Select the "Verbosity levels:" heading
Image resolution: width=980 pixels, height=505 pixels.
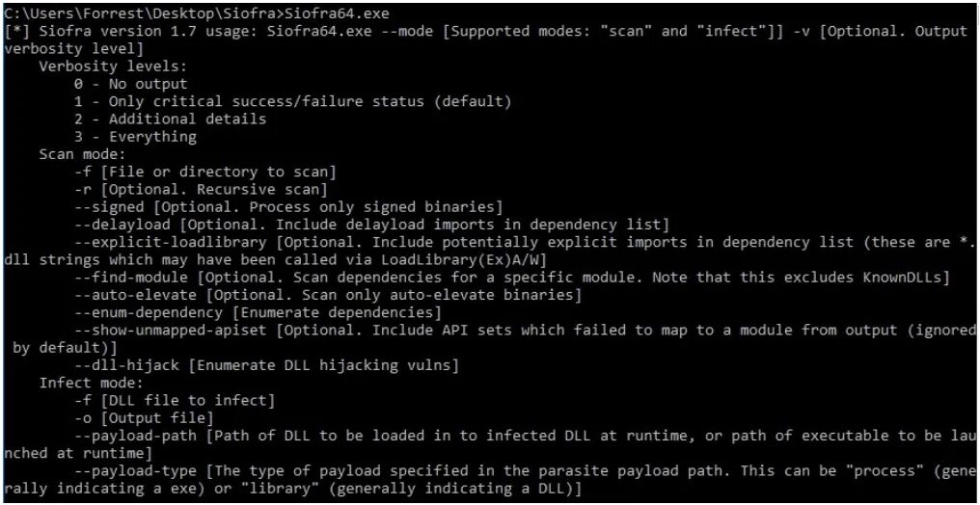113,66
